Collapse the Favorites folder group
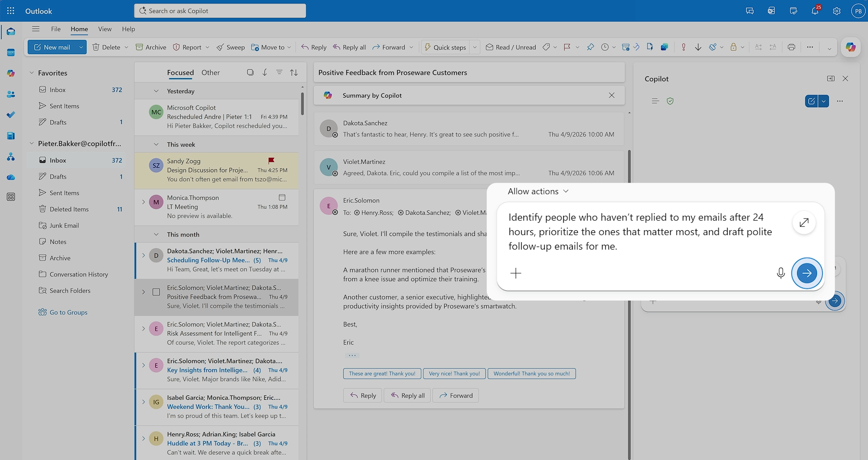The height and width of the screenshot is (460, 868). [x=32, y=73]
